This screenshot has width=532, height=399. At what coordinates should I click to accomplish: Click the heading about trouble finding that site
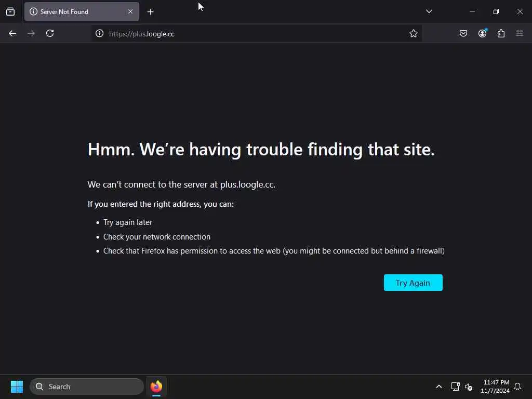coord(261,150)
